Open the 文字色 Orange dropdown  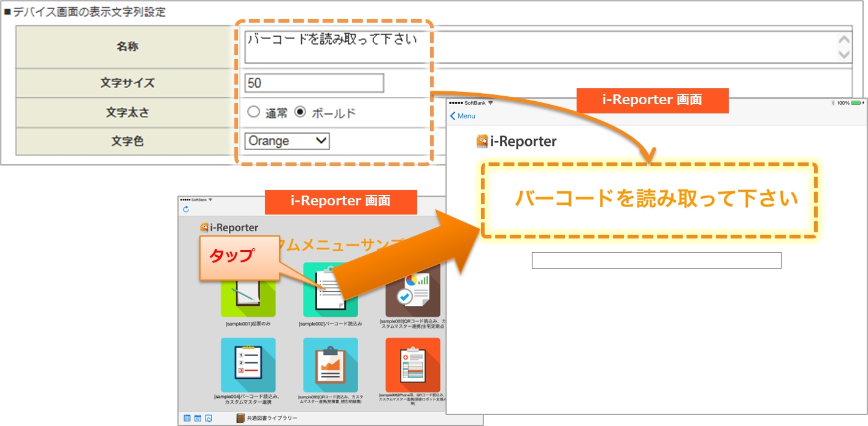[287, 141]
